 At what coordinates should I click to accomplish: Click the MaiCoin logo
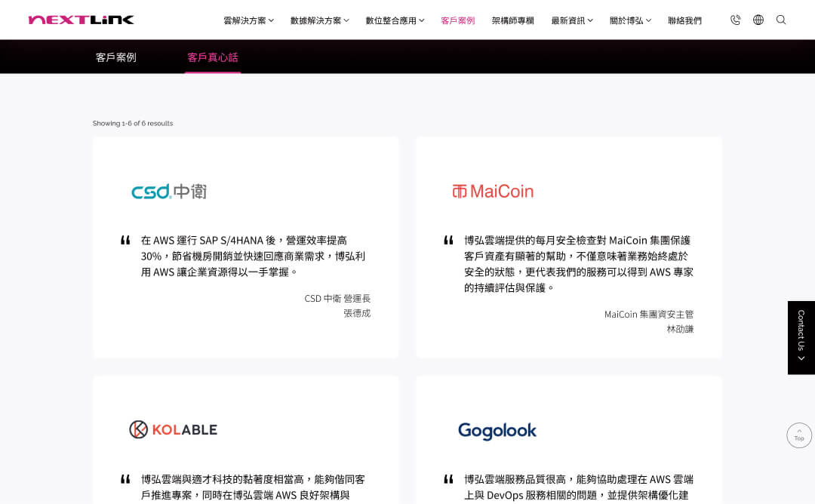coord(493,191)
